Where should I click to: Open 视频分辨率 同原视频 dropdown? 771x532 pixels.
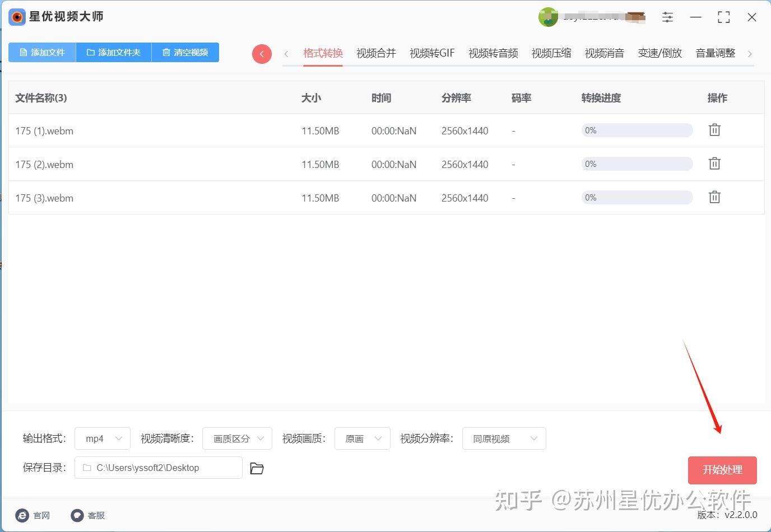point(504,438)
